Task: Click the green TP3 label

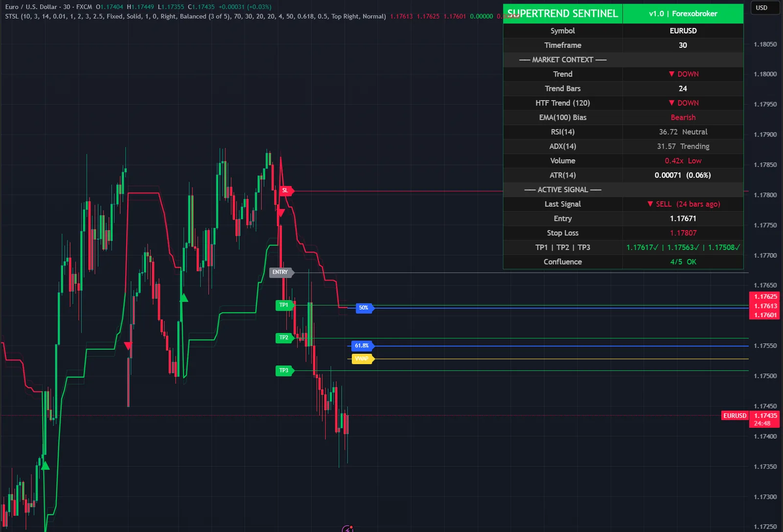Action: tap(285, 371)
